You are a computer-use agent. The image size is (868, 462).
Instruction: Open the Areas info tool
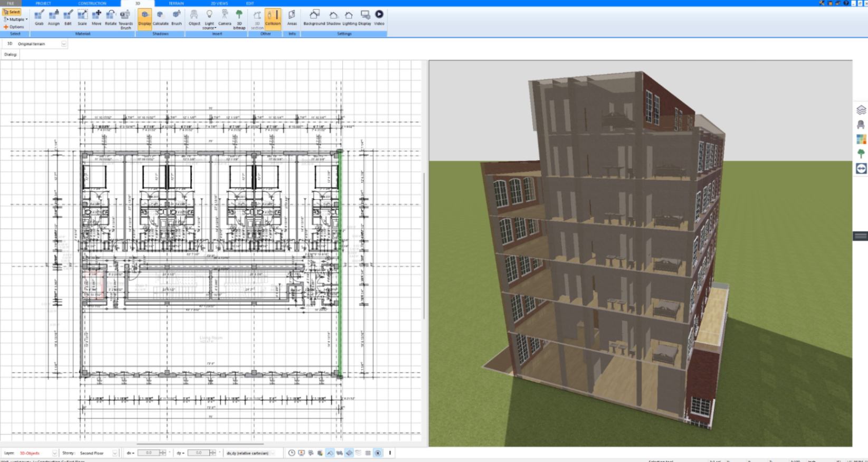[x=292, y=17]
